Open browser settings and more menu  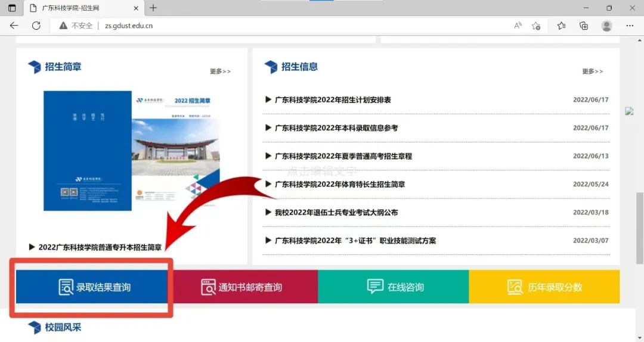click(x=630, y=26)
